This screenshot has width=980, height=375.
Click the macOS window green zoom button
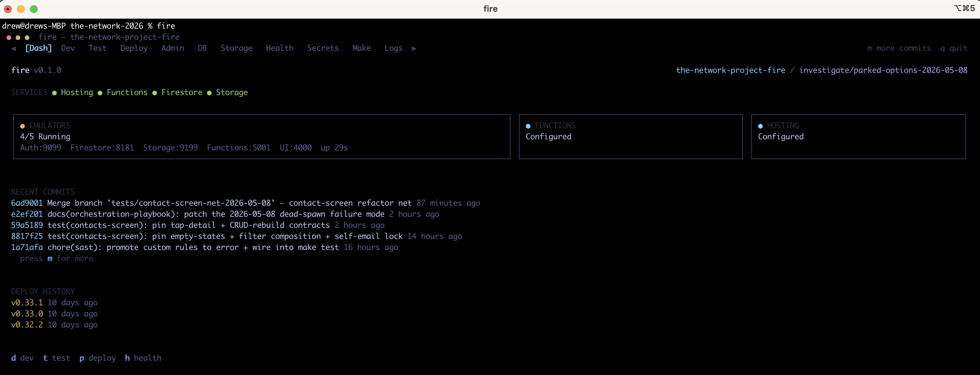[34, 9]
